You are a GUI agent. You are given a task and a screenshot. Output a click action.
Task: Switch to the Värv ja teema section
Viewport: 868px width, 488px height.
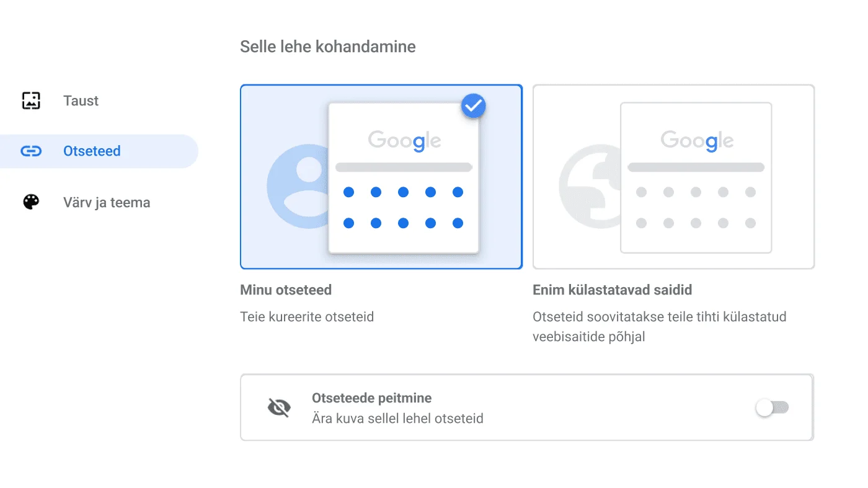[105, 202]
